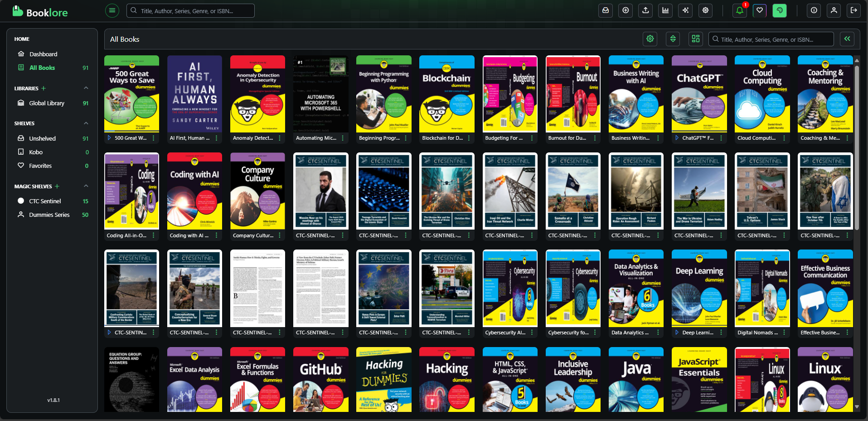Select the Dummies Series magic shelf
Image resolution: width=868 pixels, height=421 pixels.
[x=49, y=215]
